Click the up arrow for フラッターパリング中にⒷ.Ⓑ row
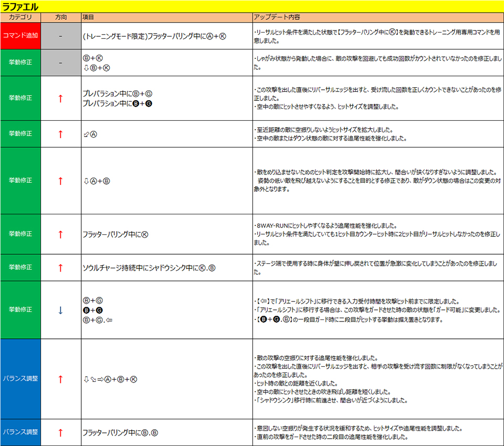This screenshot has width=504, height=446. 60,433
